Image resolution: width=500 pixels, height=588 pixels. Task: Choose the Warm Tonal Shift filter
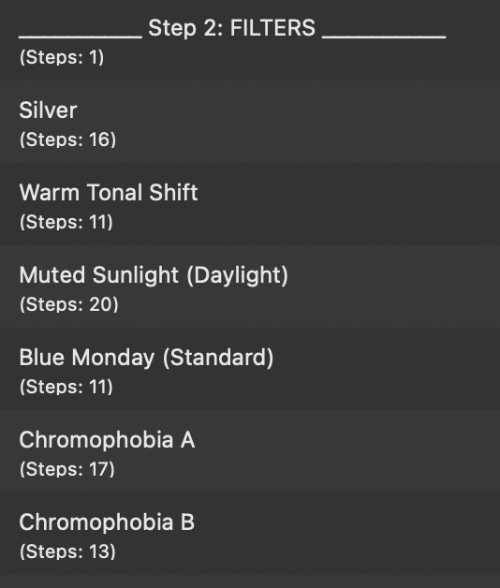point(250,204)
